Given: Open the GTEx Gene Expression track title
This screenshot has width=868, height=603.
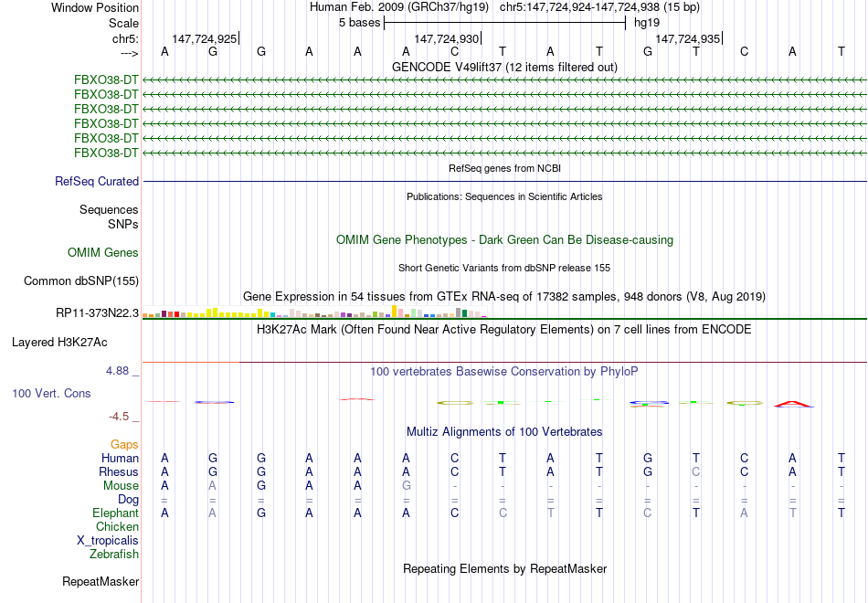Looking at the screenshot, I should coord(504,297).
